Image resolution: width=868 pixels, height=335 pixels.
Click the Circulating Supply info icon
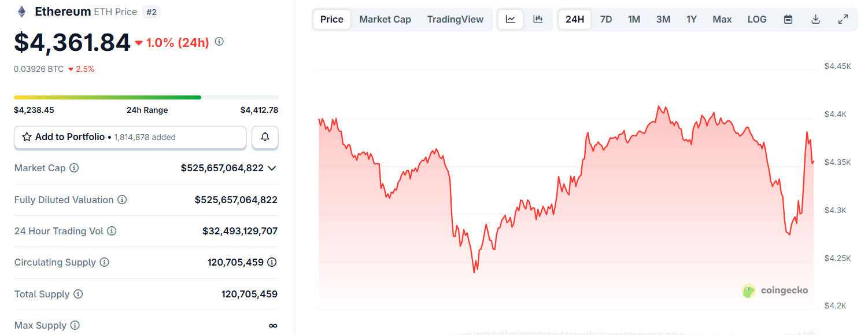point(105,262)
